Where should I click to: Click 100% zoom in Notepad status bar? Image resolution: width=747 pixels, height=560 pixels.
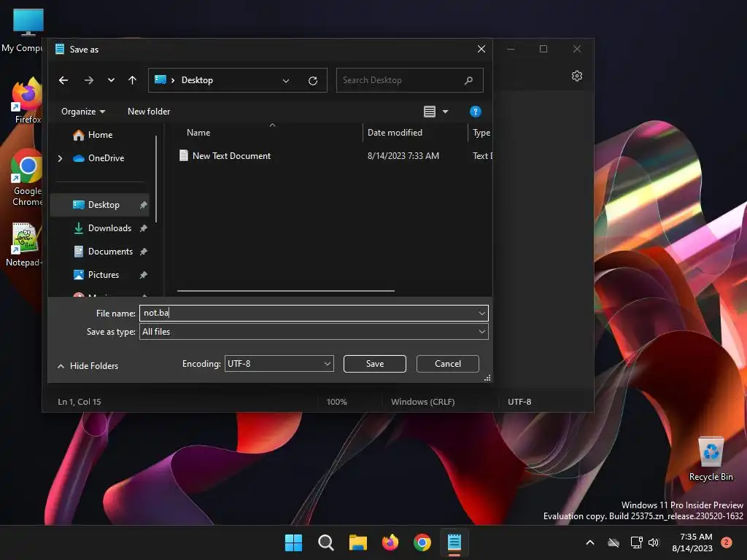(x=336, y=402)
